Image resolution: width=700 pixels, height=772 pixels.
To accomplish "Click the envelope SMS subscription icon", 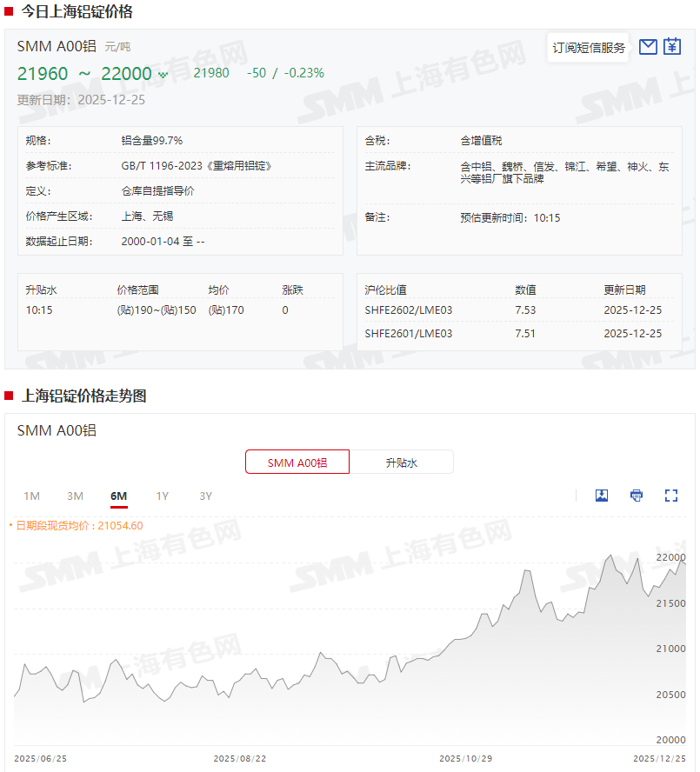I will 647,47.
